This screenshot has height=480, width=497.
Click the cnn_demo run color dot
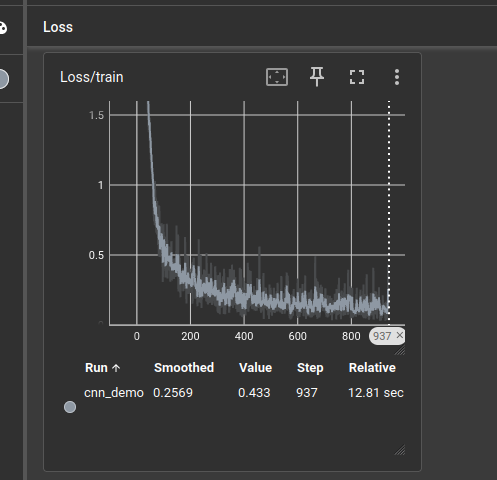pyautogui.click(x=70, y=407)
